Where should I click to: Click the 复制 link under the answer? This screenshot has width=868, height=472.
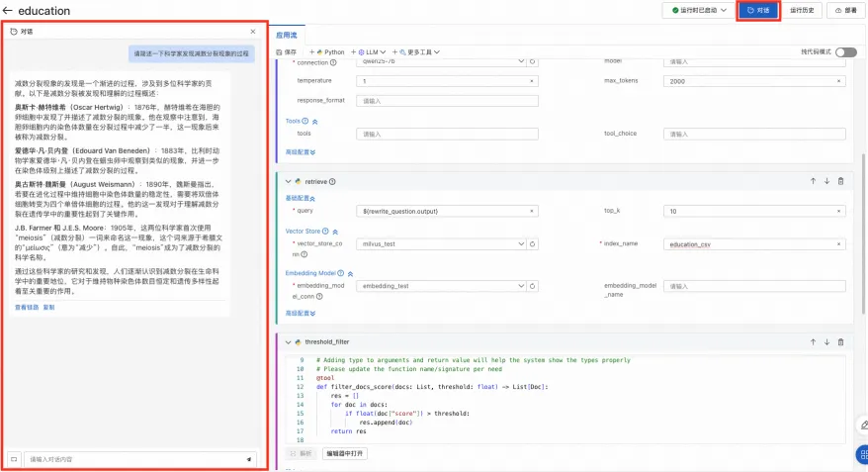[48, 307]
